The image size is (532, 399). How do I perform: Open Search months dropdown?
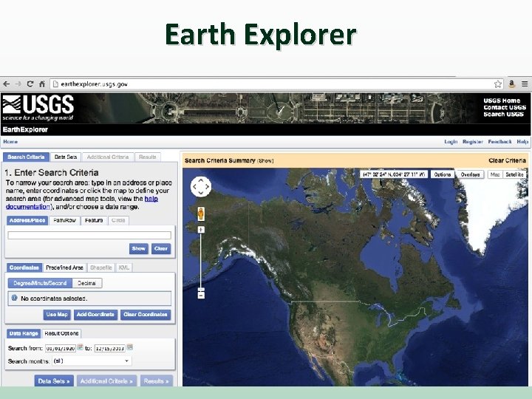tap(92, 361)
